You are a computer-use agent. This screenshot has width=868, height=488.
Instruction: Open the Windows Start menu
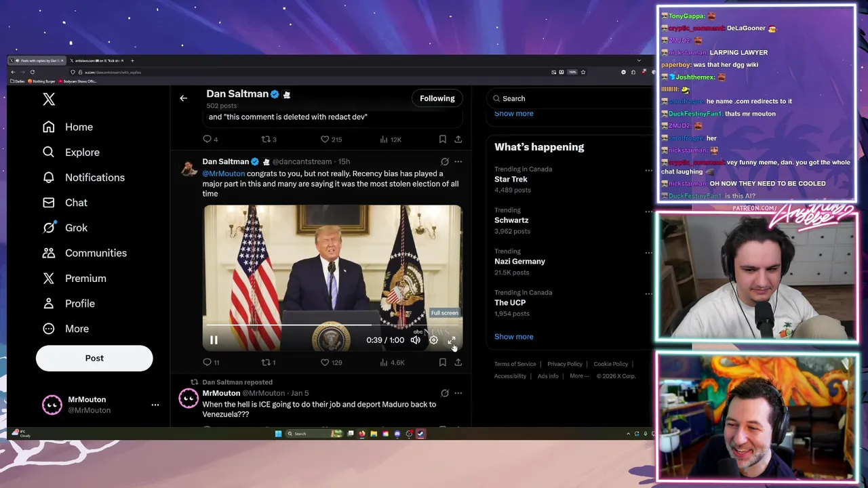coord(278,434)
